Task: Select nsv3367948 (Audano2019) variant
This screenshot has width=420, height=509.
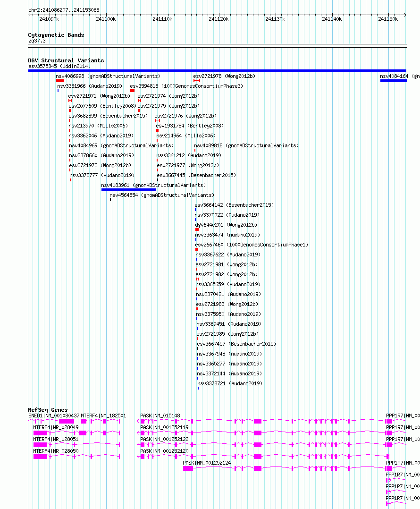Action: click(229, 354)
